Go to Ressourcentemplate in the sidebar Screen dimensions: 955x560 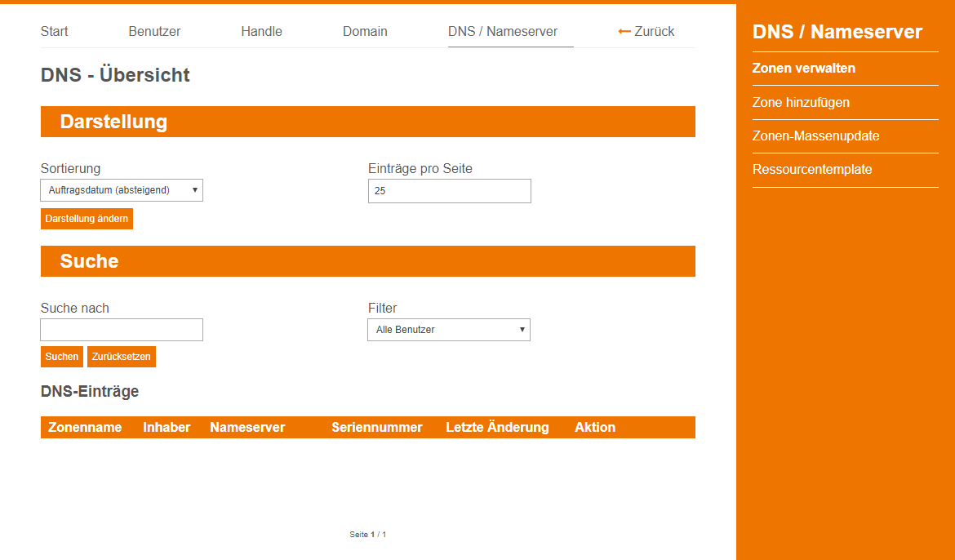(812, 170)
